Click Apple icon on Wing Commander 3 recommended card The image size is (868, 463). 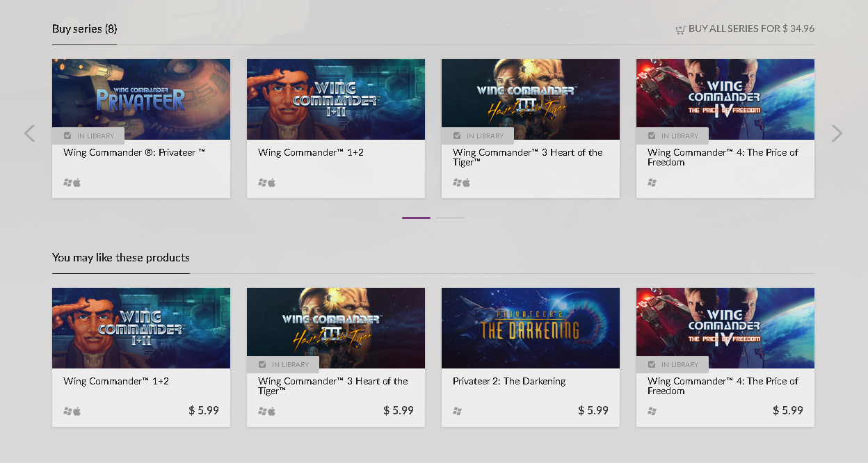[x=272, y=411]
